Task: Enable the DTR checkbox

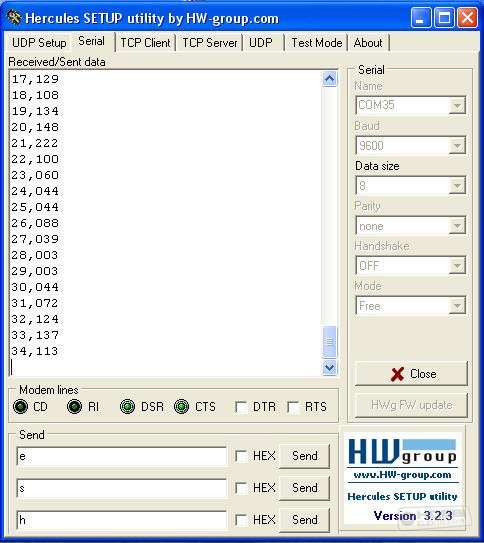Action: pyautogui.click(x=241, y=407)
